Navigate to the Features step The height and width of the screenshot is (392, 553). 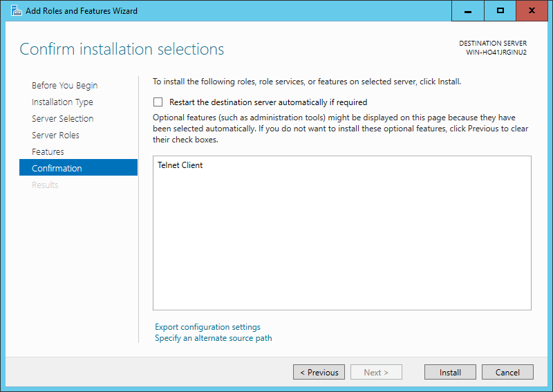[x=48, y=151]
